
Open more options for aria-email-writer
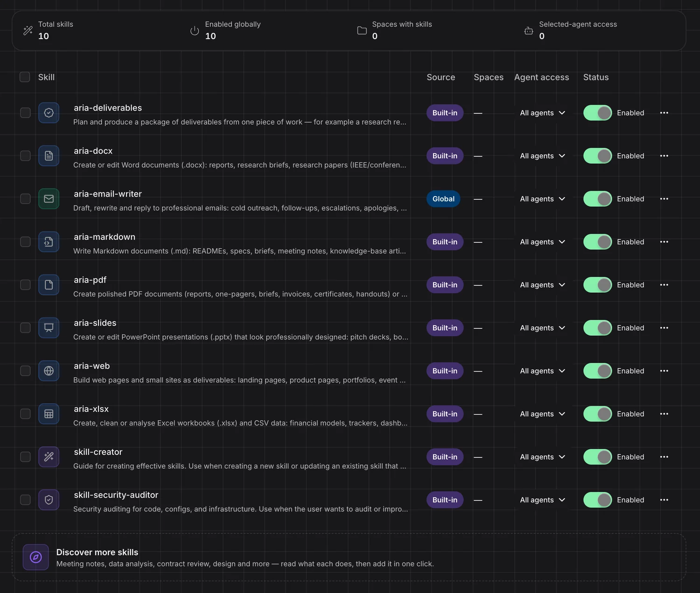664,199
